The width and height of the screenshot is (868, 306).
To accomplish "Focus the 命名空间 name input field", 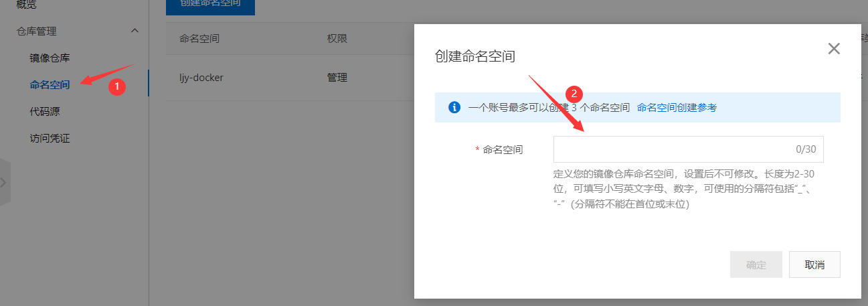I will (x=688, y=149).
